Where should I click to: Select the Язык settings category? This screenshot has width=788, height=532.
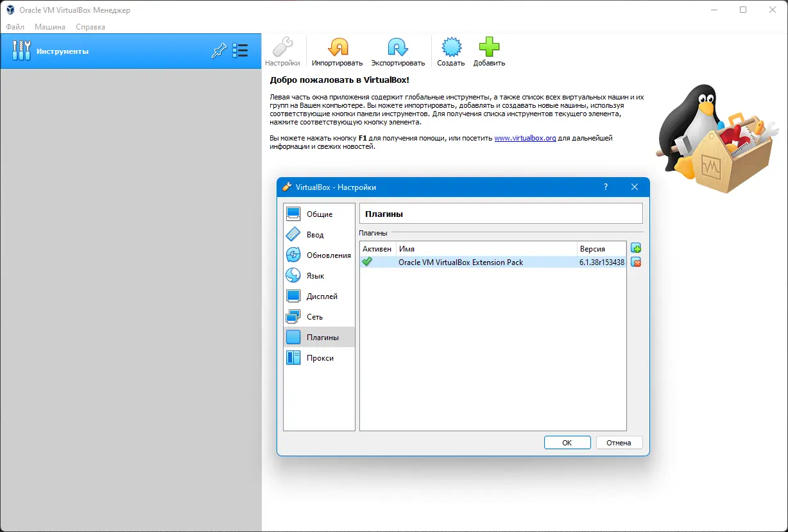tap(319, 275)
